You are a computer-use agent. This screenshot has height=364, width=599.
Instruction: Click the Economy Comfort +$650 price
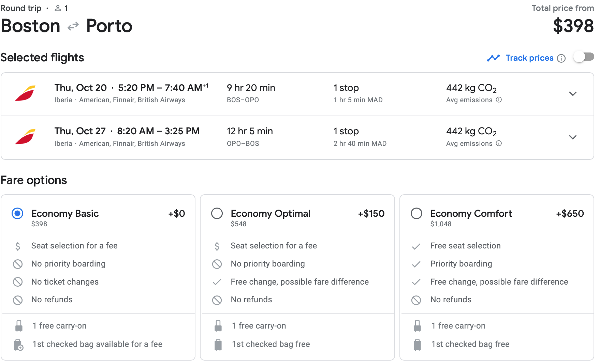click(570, 214)
